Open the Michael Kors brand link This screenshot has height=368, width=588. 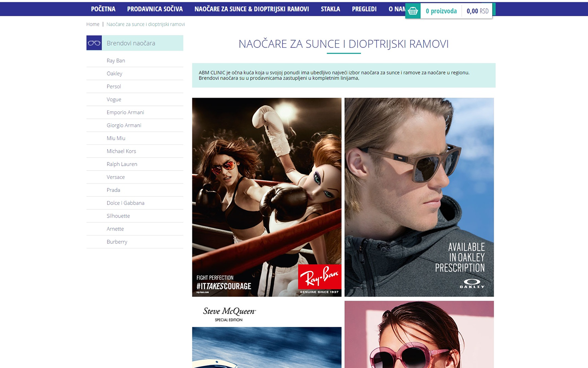pos(121,151)
